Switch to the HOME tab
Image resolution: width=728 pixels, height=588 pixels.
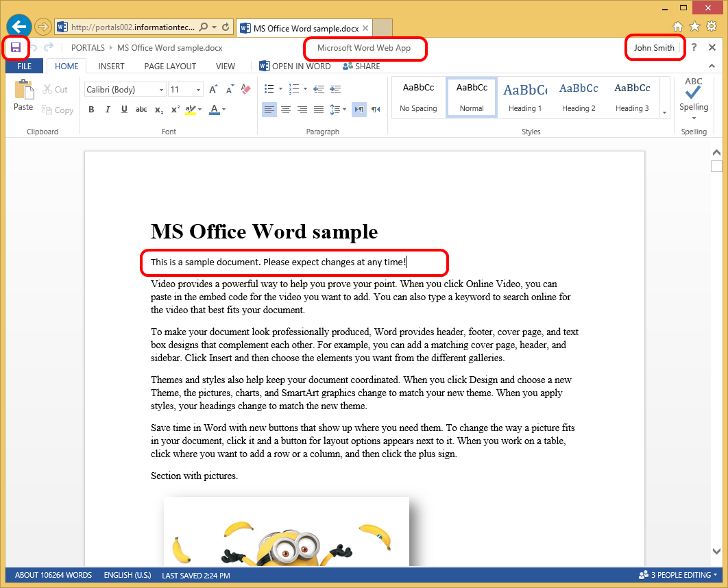[66, 66]
